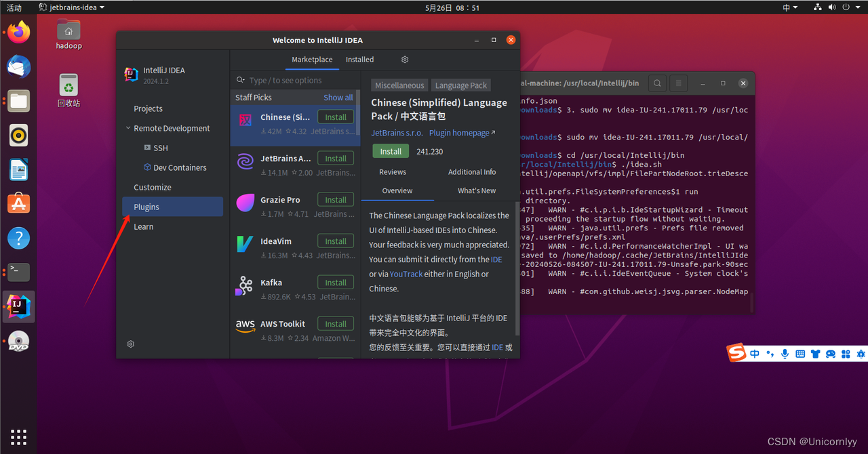Install the Kafka plugin
The height and width of the screenshot is (454, 868).
click(x=336, y=283)
